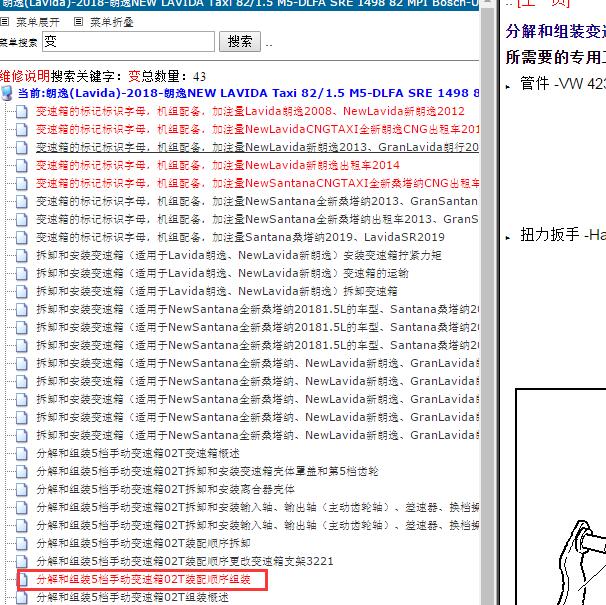This screenshot has width=606, height=605.
Task: Expand all menus via 菜单展开 label
Action: pos(38,22)
